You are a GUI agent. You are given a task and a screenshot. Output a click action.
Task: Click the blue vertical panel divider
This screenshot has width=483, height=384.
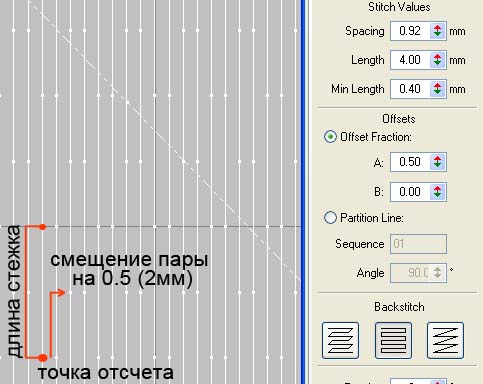click(303, 192)
